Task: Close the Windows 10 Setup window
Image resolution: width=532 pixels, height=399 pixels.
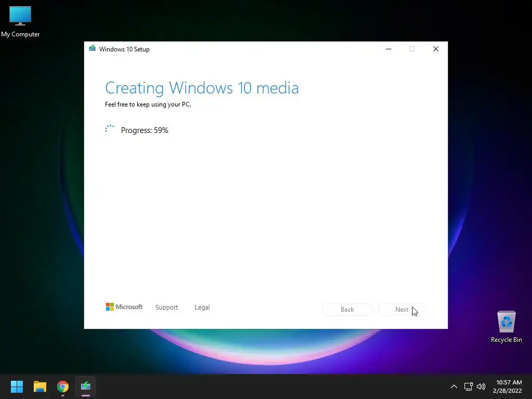Action: (436, 49)
